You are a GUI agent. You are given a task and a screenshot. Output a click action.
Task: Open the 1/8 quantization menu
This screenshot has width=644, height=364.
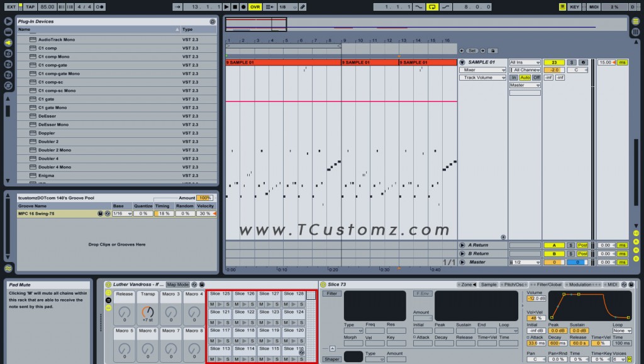287,7
